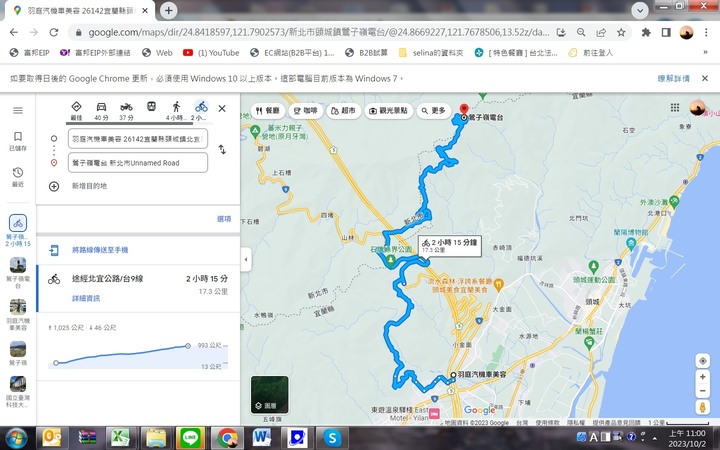720x450 pixels.
Task: Open the YouTube bookmark
Action: click(211, 53)
